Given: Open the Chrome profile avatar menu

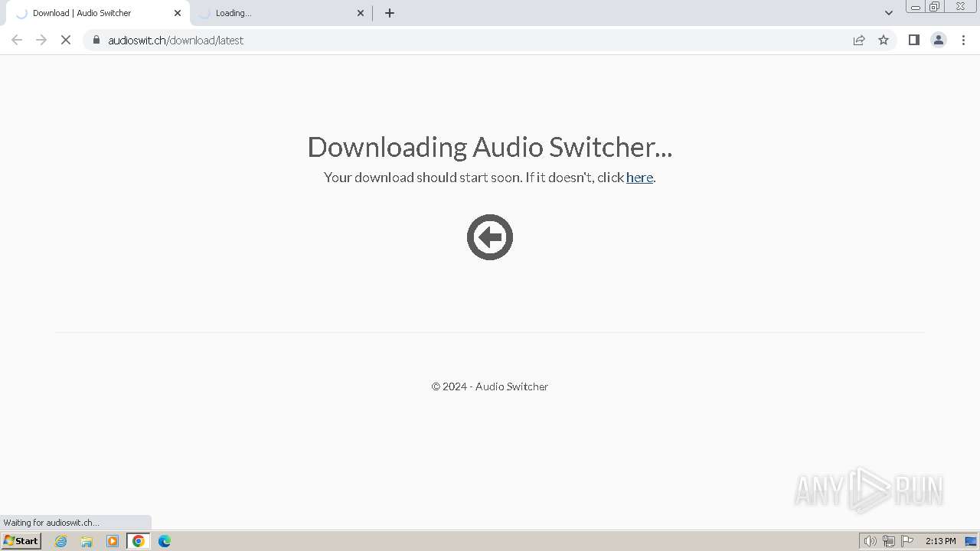Looking at the screenshot, I should (x=939, y=40).
